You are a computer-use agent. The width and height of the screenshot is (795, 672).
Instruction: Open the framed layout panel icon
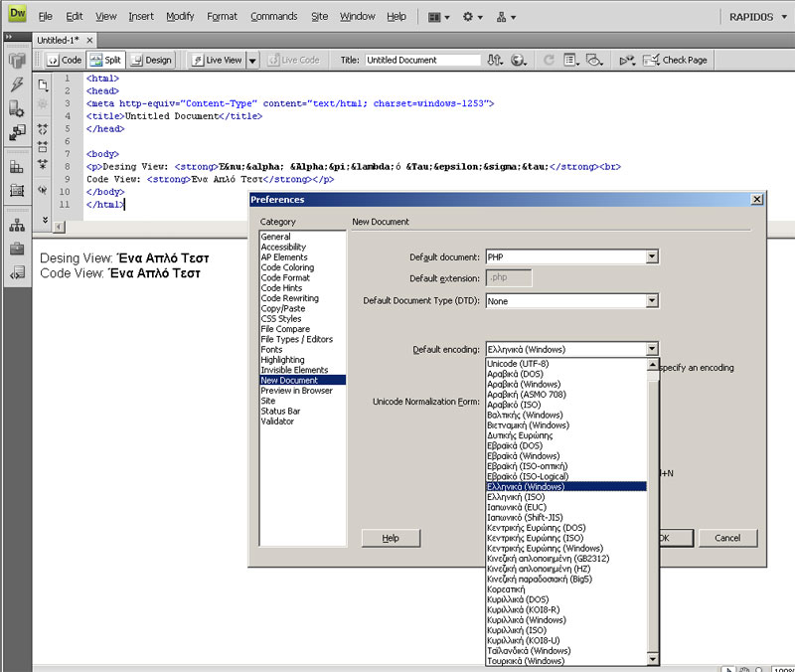[17, 190]
